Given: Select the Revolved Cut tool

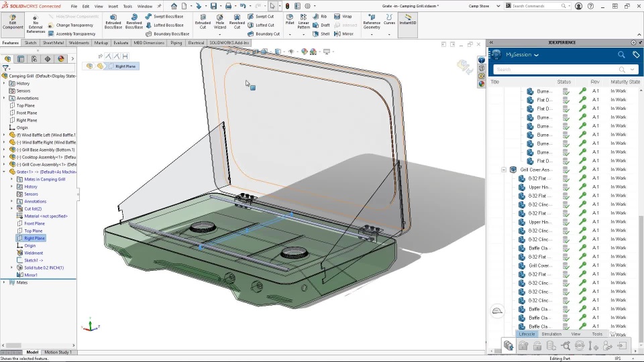Looking at the screenshot, I should pyautogui.click(x=237, y=22).
